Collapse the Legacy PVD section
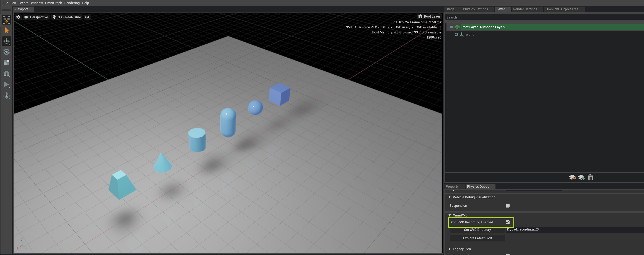This screenshot has width=644, height=255. tap(450, 249)
